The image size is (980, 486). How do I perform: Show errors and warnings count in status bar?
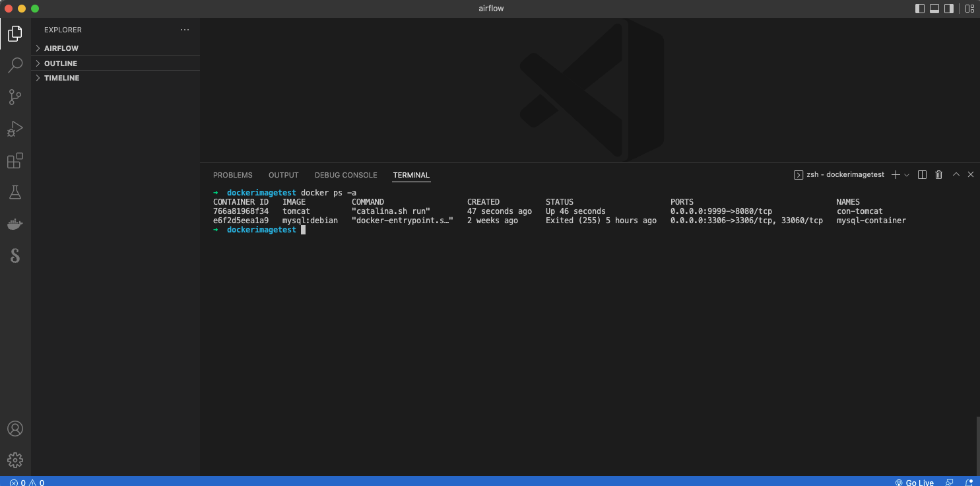(x=27, y=482)
